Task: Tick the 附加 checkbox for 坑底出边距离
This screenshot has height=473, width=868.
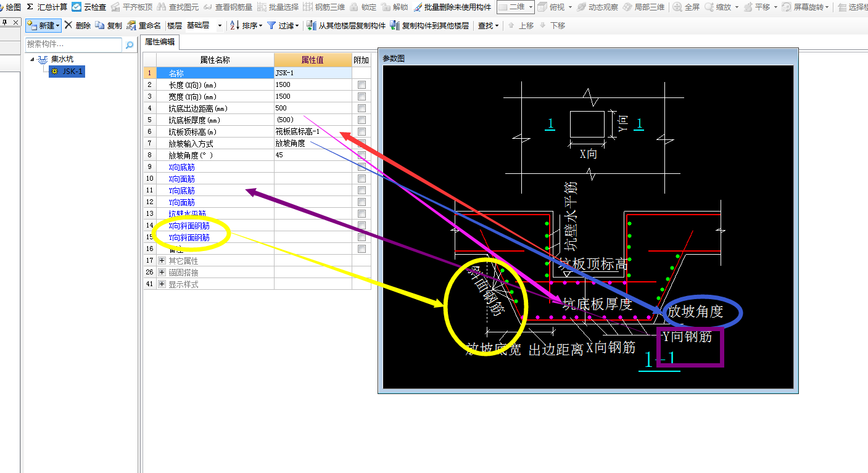Action: pyautogui.click(x=362, y=108)
